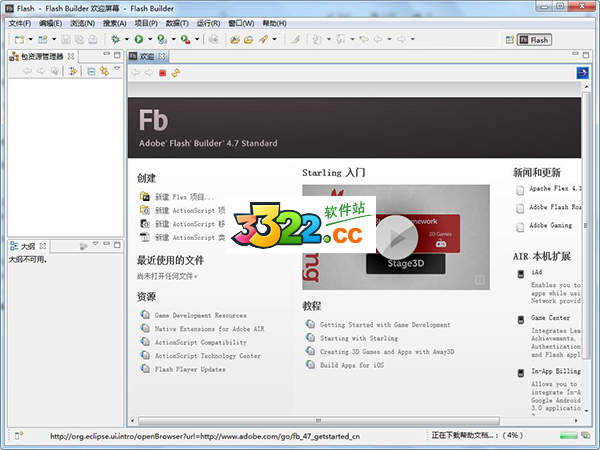Open the Package Explorer view menu arrow

coord(116,72)
